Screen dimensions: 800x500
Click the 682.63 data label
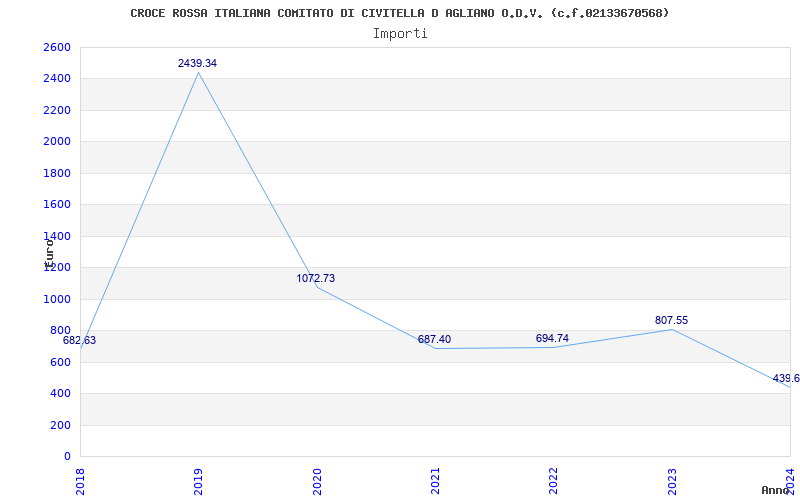(x=79, y=340)
